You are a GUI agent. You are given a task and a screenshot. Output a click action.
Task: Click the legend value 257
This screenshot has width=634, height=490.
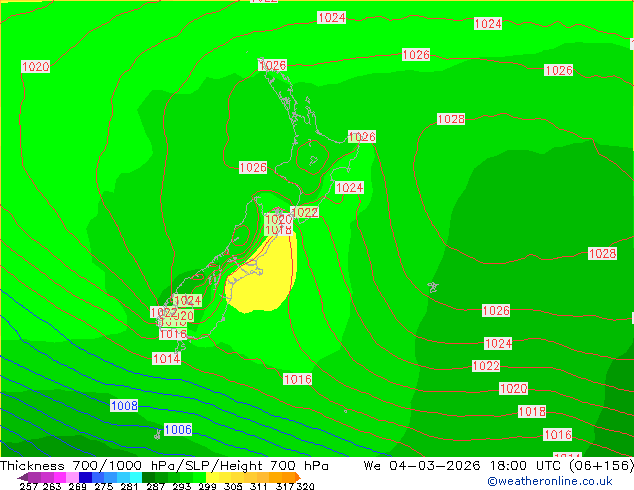click(28, 486)
